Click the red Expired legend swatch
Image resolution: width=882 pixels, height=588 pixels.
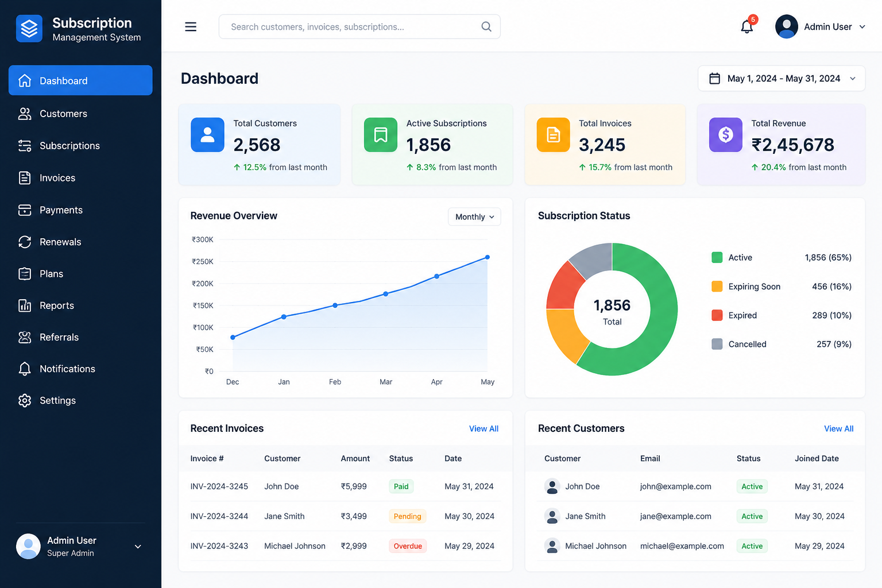tap(717, 315)
